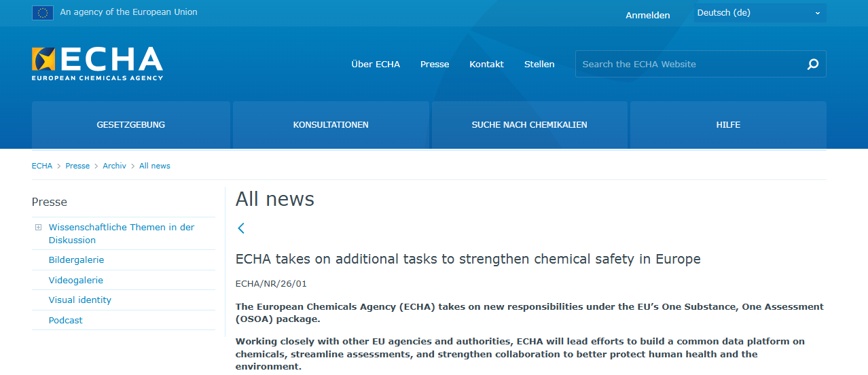868x375 pixels.
Task: Click the Anmelden link
Action: click(x=647, y=15)
